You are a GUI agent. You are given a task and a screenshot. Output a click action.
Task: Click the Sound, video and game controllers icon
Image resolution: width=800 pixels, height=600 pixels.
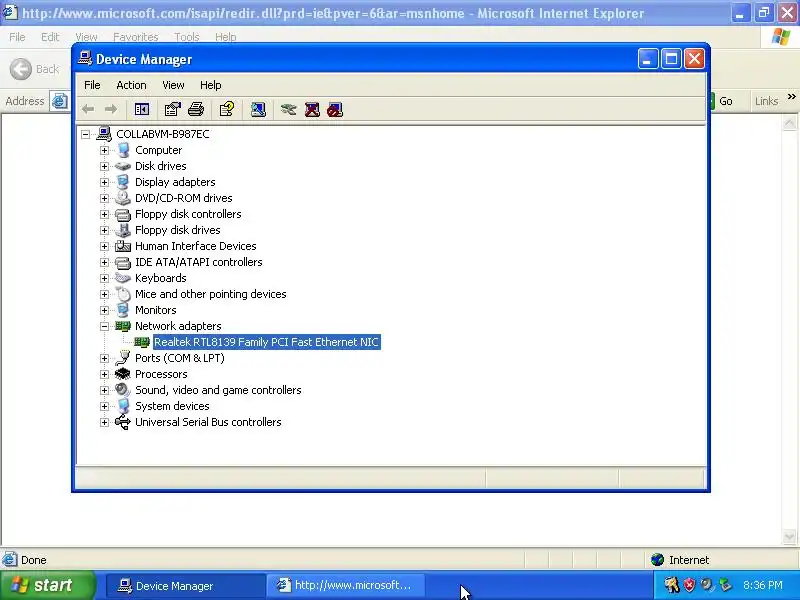point(122,390)
